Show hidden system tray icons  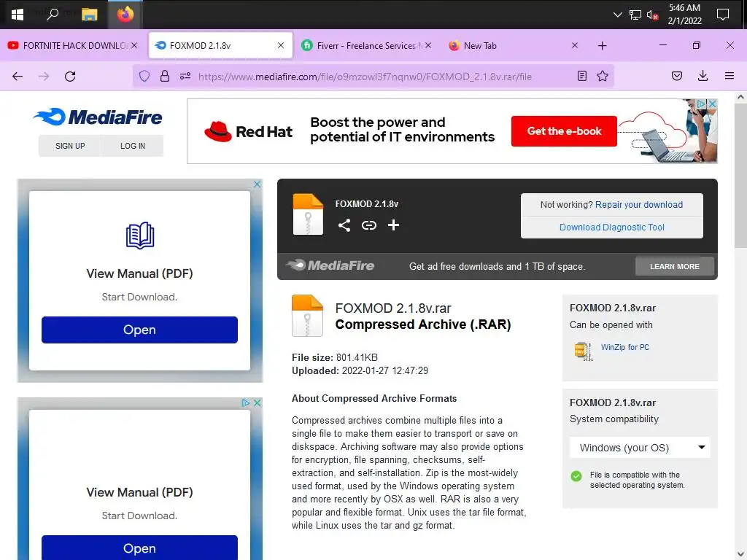tap(617, 15)
